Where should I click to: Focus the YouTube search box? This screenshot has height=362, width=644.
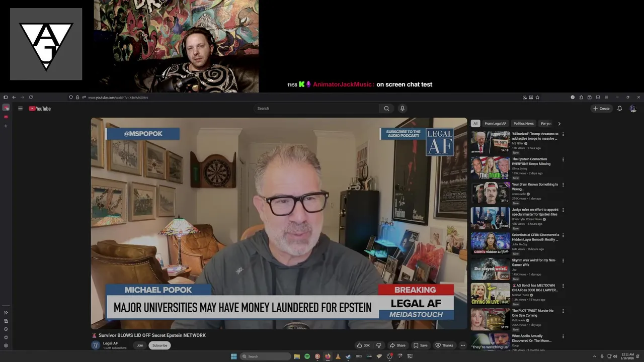[x=317, y=109]
